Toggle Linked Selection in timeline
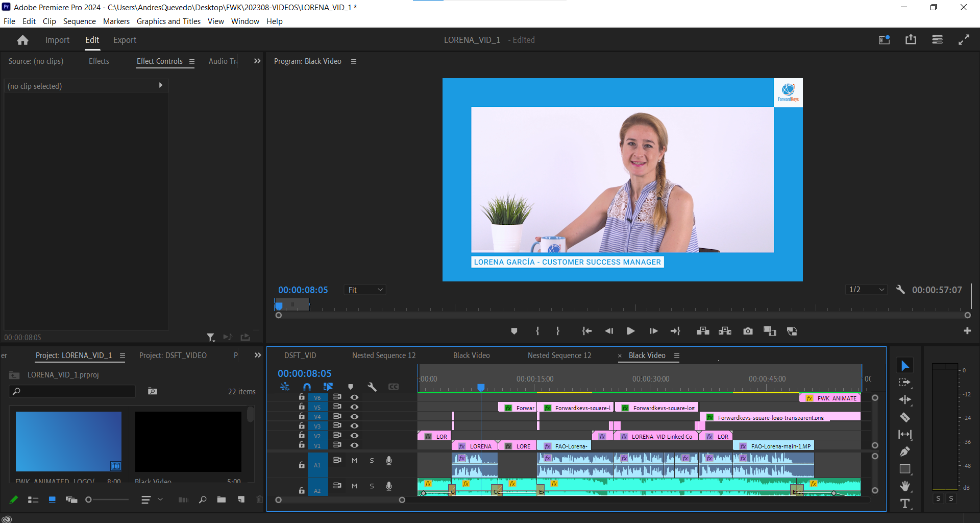 (328, 387)
